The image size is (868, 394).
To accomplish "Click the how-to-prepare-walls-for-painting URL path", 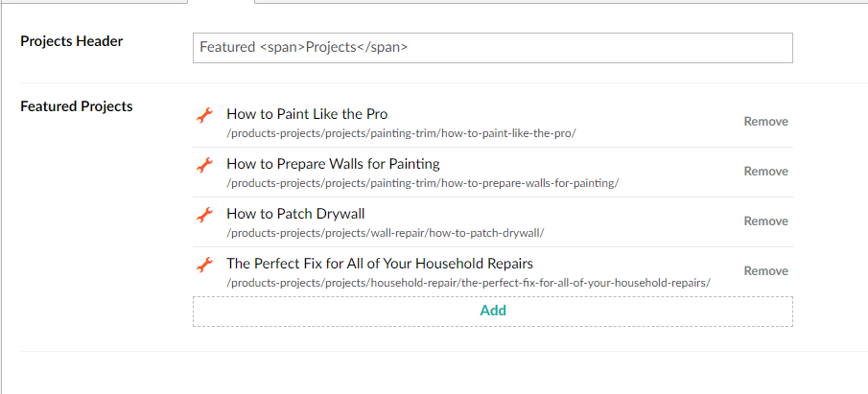I will 423,183.
